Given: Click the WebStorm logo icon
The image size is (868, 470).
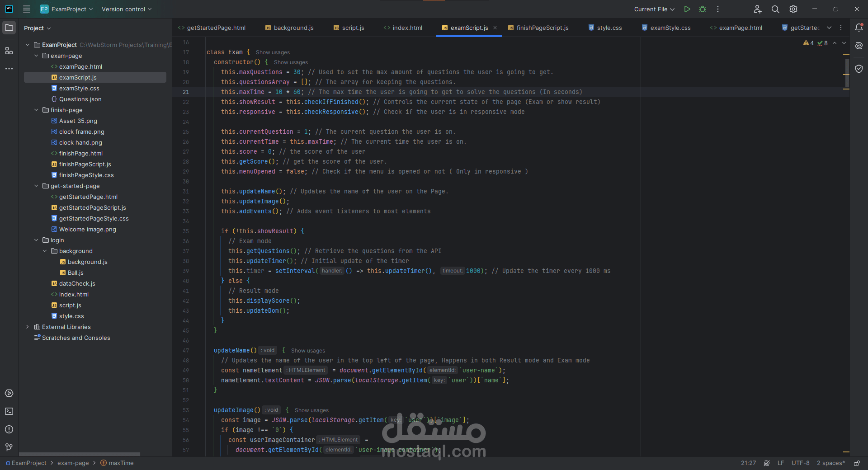Looking at the screenshot, I should pyautogui.click(x=9, y=9).
